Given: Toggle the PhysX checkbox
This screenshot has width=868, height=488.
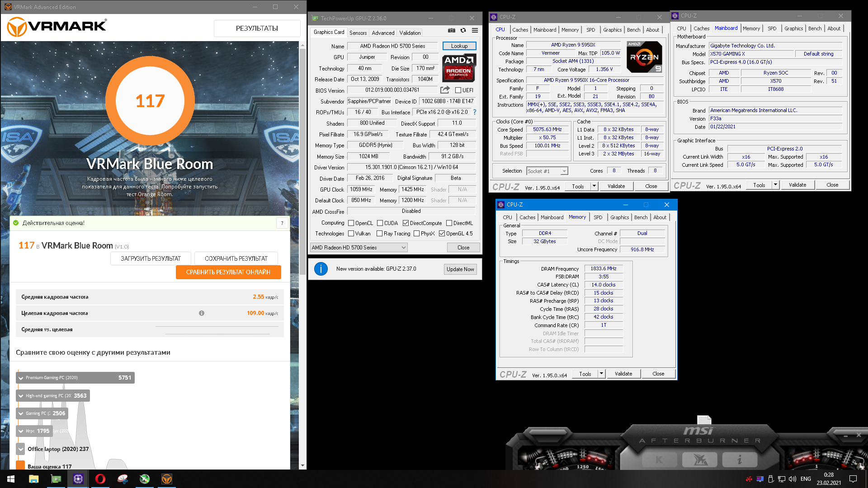Looking at the screenshot, I should point(416,234).
